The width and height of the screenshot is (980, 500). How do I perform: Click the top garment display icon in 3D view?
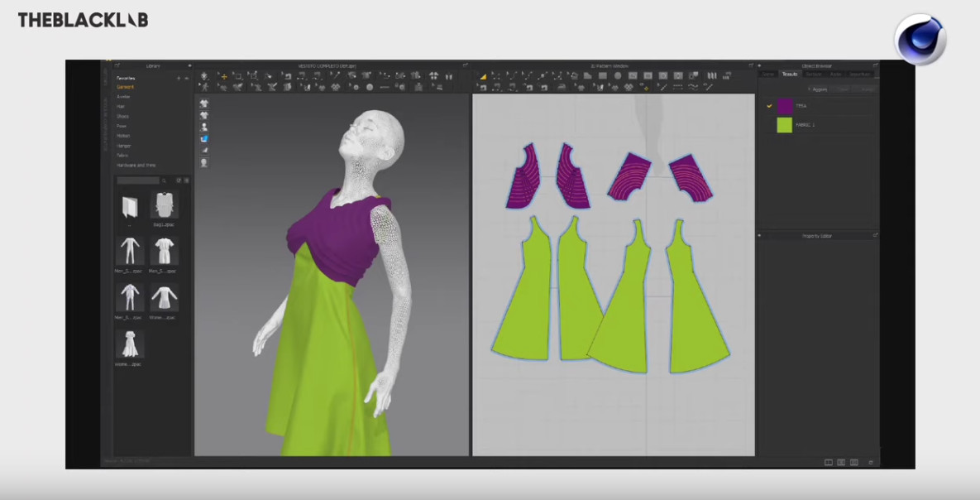coord(203,103)
